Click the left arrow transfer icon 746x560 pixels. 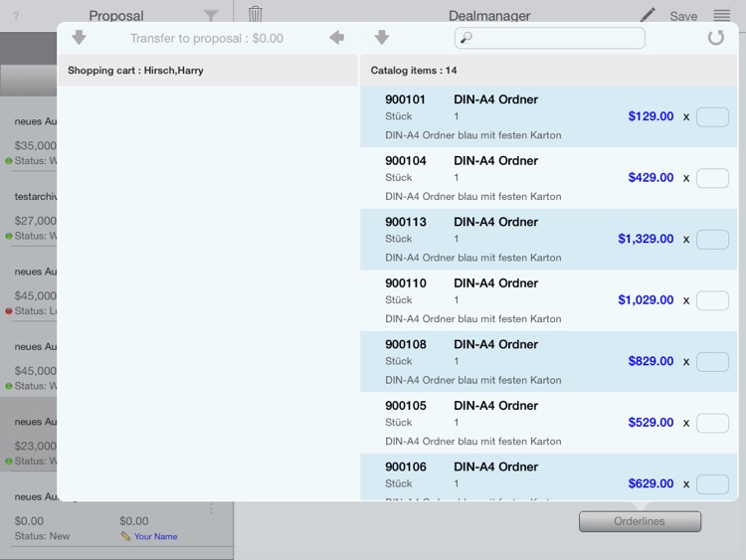point(337,37)
